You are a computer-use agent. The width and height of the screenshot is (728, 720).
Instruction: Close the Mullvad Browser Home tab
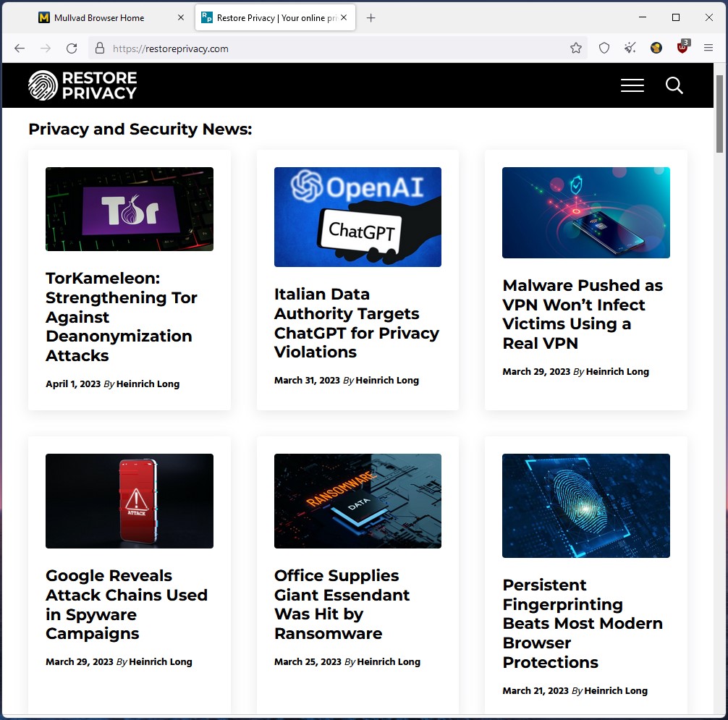181,17
